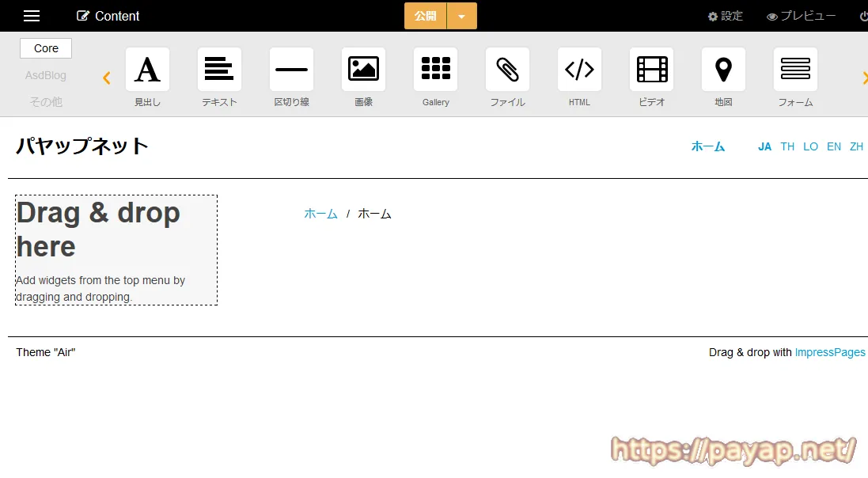Pick the Gallery grid widget icon

tap(435, 70)
